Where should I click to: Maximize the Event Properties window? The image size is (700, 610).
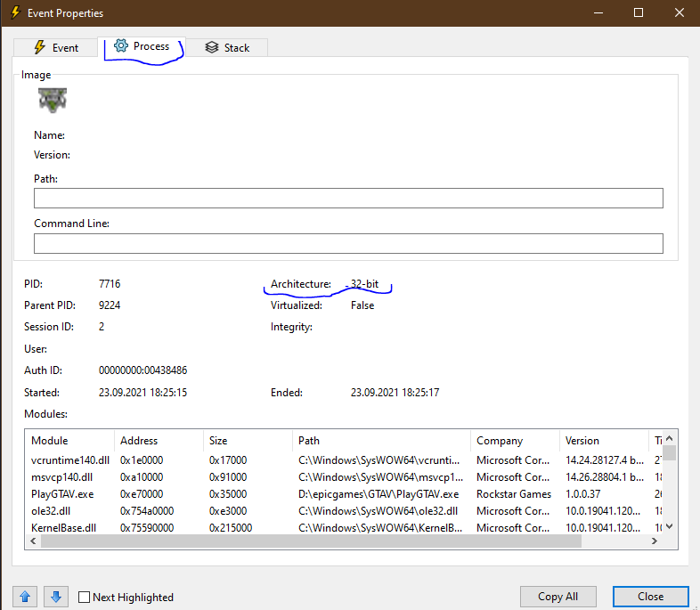click(639, 13)
